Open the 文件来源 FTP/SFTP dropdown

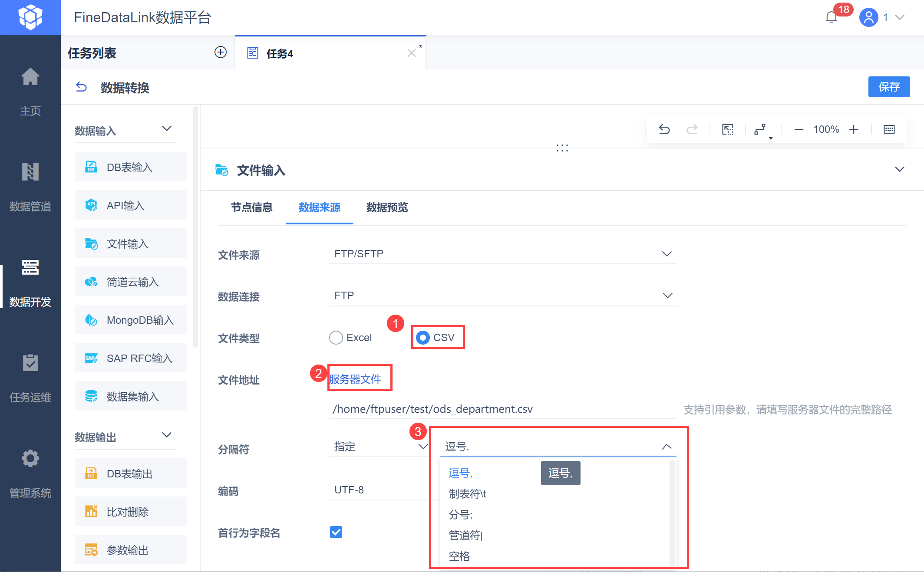point(502,254)
